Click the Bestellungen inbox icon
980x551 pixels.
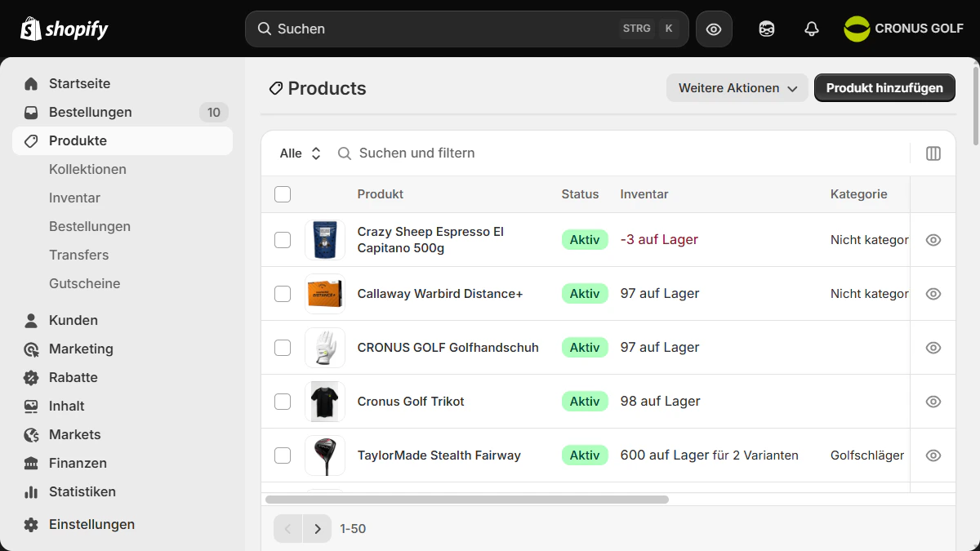coord(31,112)
